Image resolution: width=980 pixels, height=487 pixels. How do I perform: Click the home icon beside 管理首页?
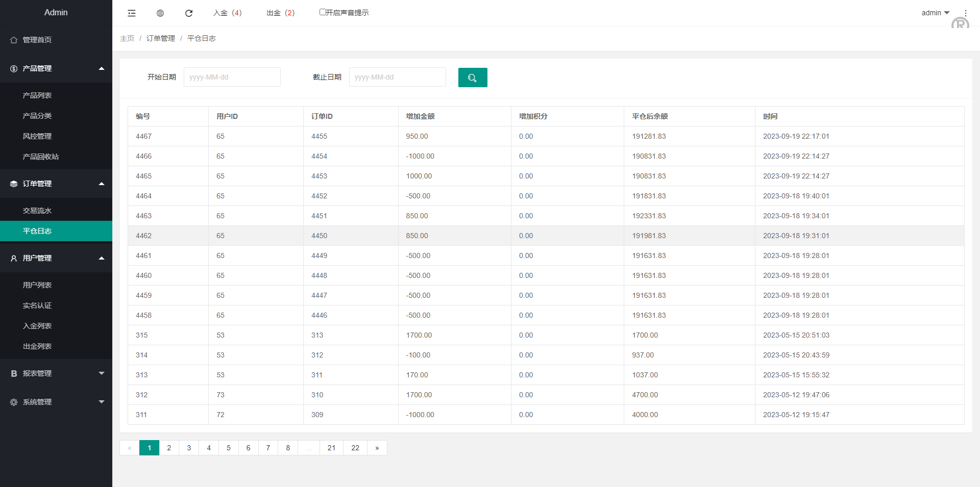click(x=14, y=40)
